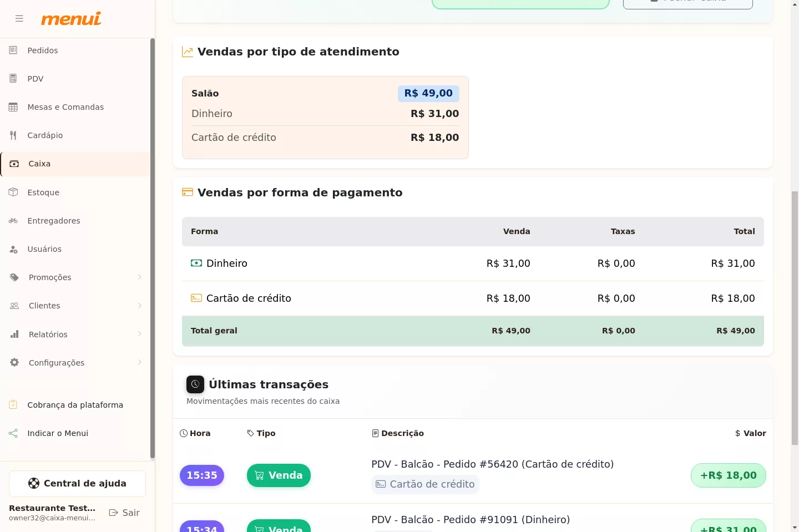Click the Restaurante Test account name

[x=52, y=508]
